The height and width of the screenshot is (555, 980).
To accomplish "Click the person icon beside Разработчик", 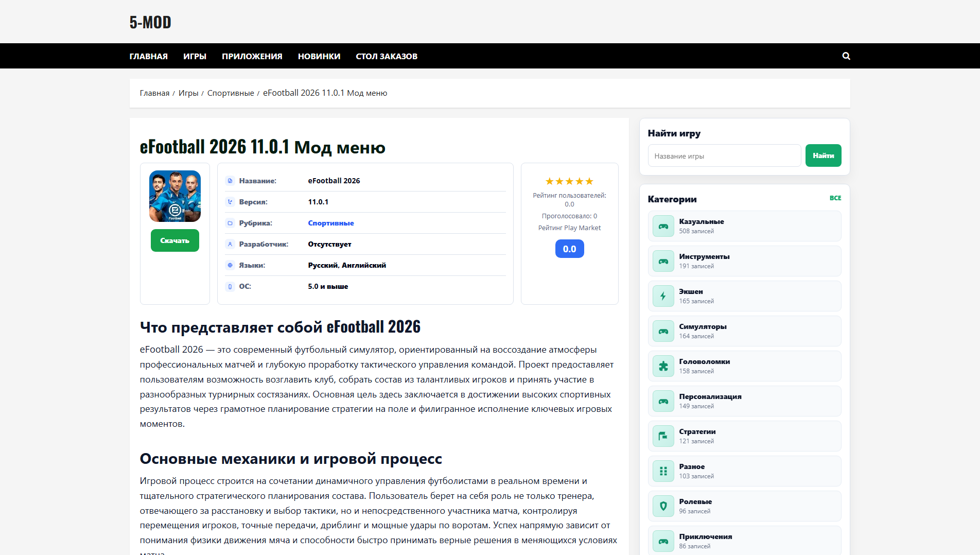I will [230, 245].
